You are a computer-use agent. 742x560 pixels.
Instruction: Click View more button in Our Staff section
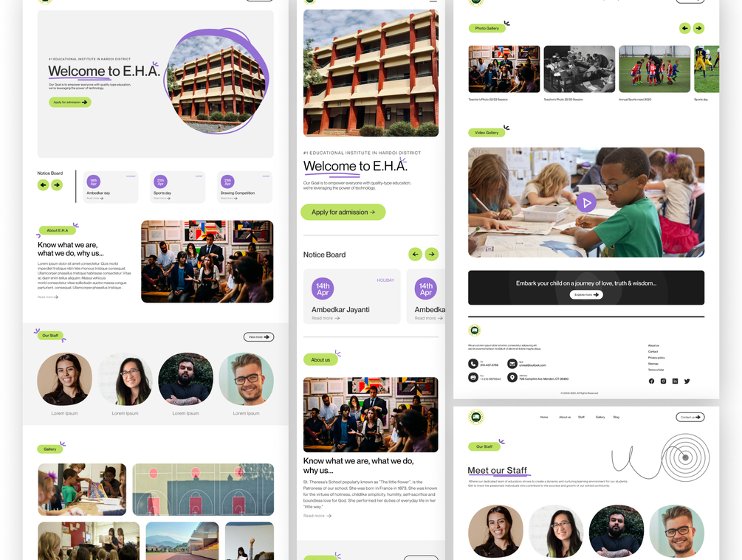258,336
